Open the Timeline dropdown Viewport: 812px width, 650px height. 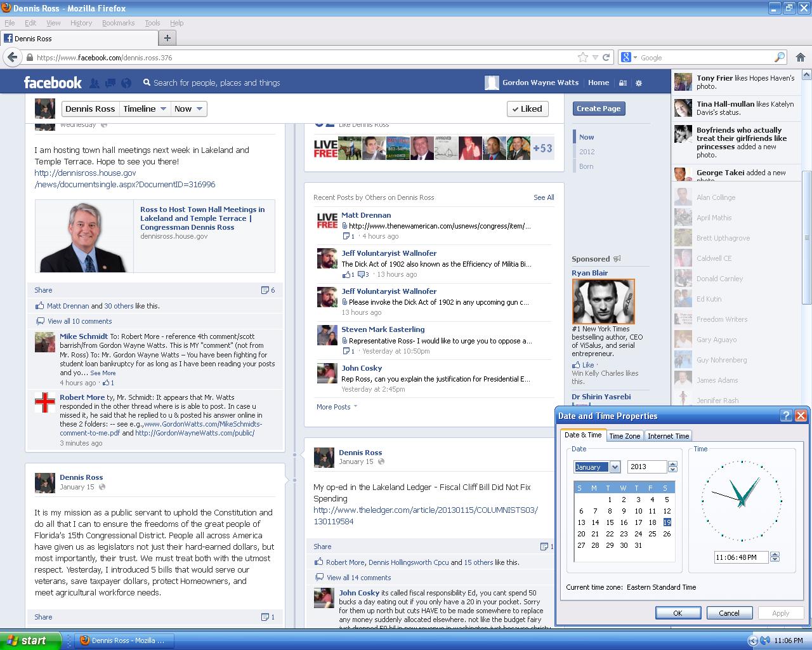[145, 109]
